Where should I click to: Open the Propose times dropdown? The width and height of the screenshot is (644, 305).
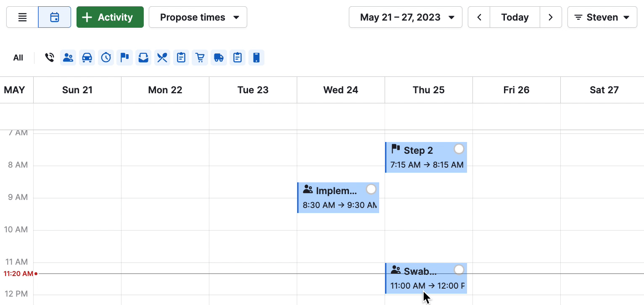coord(198,17)
